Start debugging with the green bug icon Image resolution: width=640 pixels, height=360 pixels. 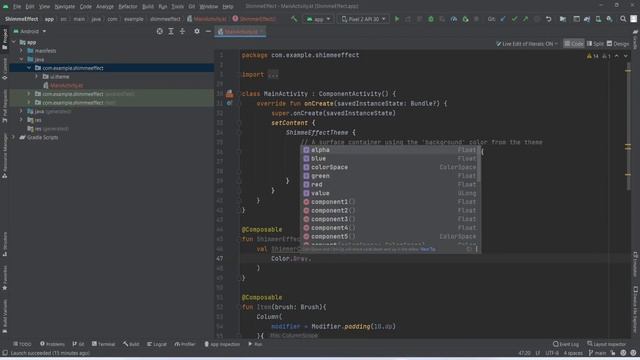(x=431, y=19)
